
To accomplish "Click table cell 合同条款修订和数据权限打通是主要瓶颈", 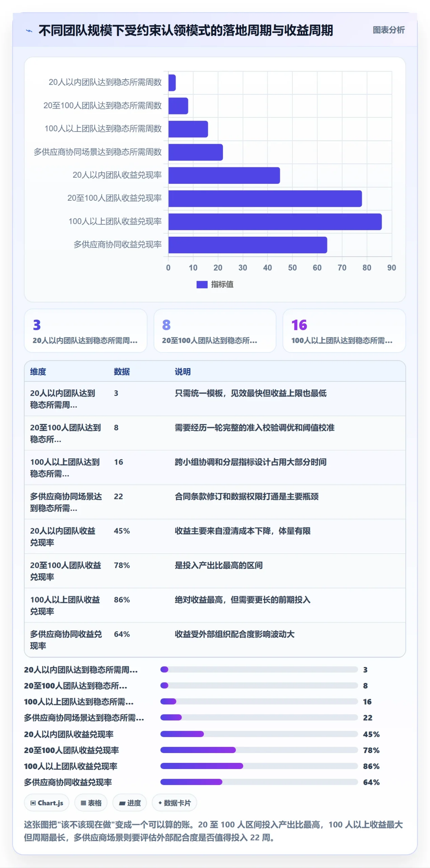I will (247, 496).
